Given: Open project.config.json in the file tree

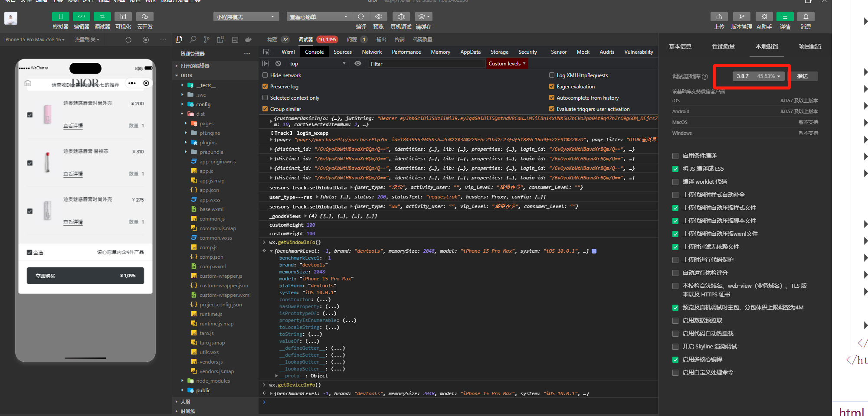Looking at the screenshot, I should pyautogui.click(x=220, y=305).
